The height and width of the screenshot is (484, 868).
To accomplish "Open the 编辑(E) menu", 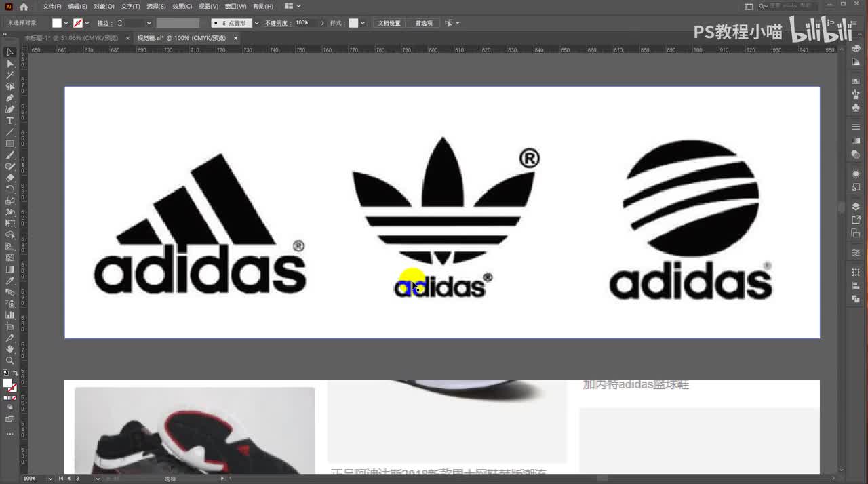I will [x=77, y=6].
